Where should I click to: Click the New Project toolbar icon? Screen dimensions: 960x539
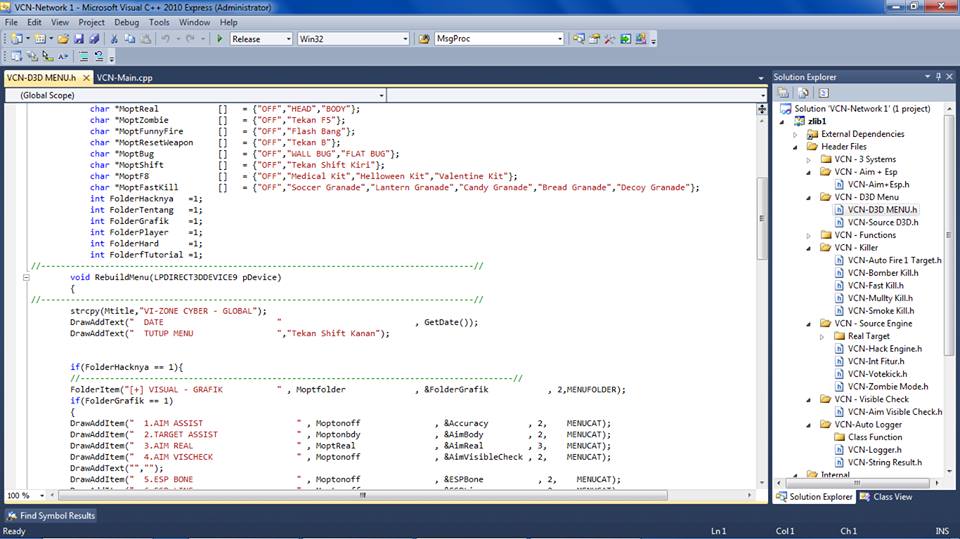[17, 39]
